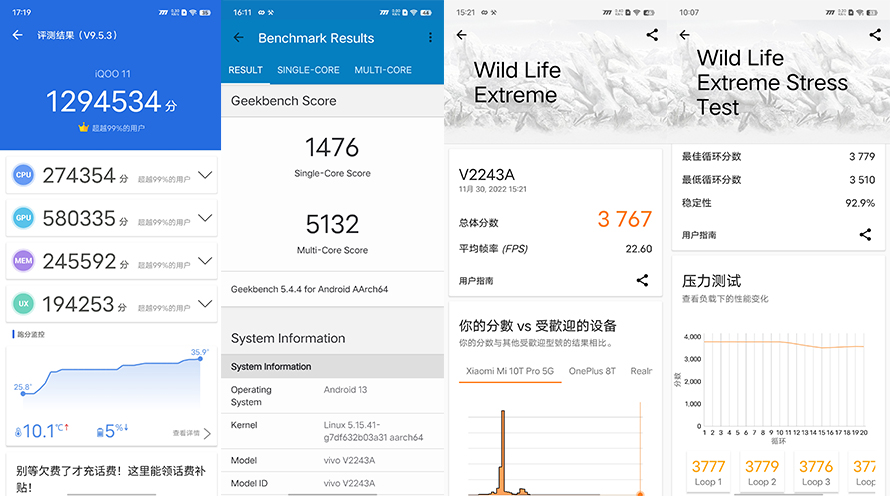Tap the 3 779 best loop score
Image resolution: width=890 pixels, height=496 pixels.
862,157
